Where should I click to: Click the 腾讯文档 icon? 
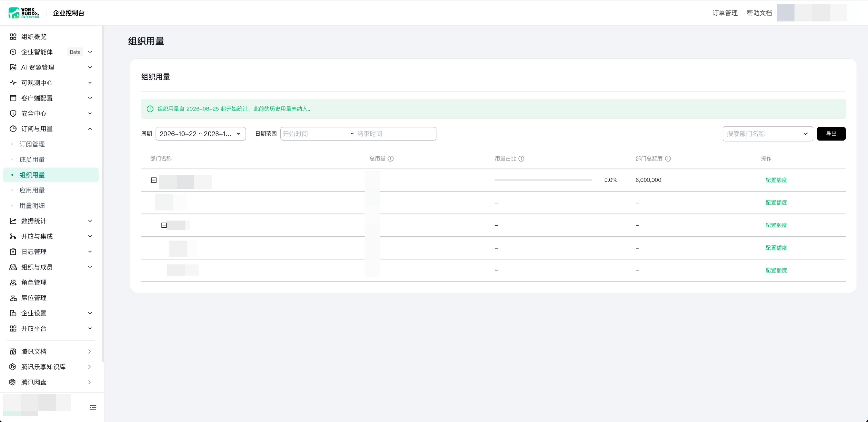[x=13, y=352]
